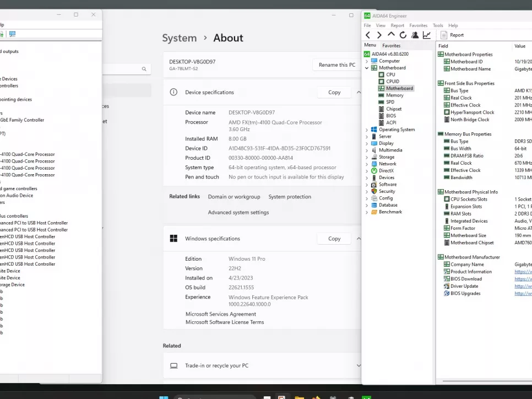Open AIDA64 graph chart toolbar icon
The image size is (532, 399).
coord(426,35)
